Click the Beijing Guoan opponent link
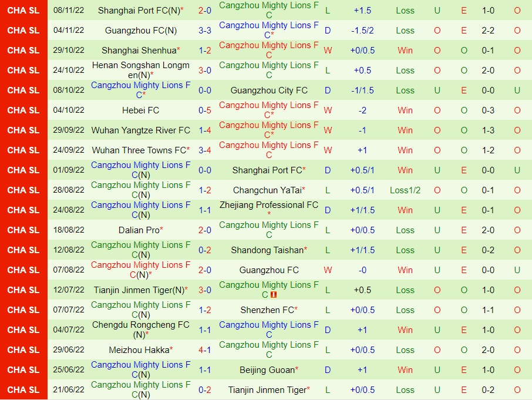 click(x=268, y=370)
